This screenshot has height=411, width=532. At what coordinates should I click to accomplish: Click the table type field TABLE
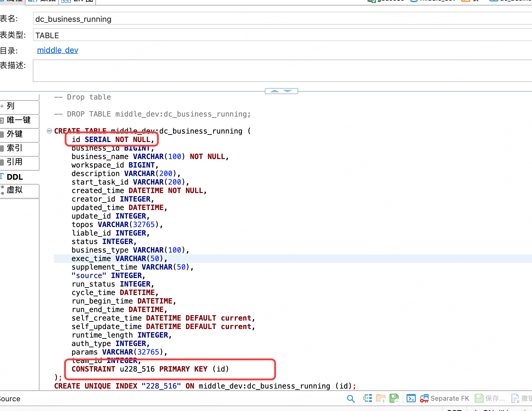282,35
